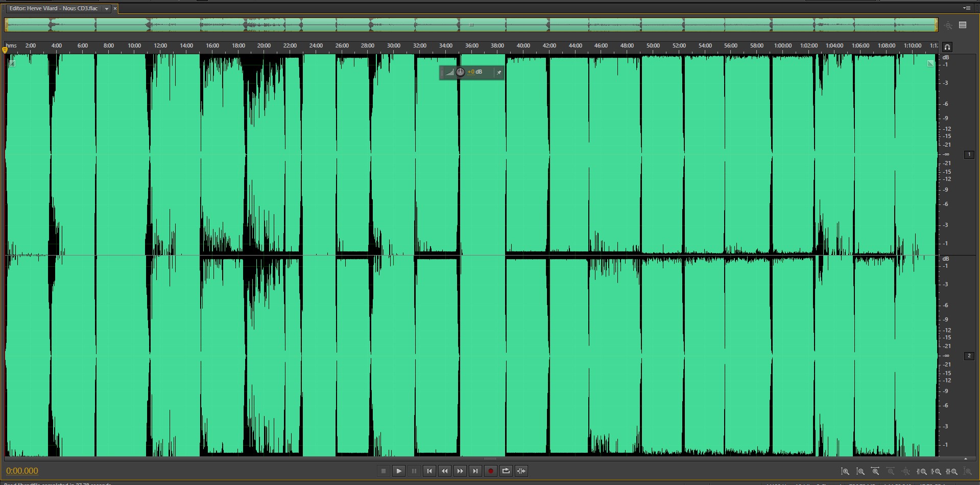Open the Editor panel options menu
The width and height of the screenshot is (980, 485).
point(966,8)
